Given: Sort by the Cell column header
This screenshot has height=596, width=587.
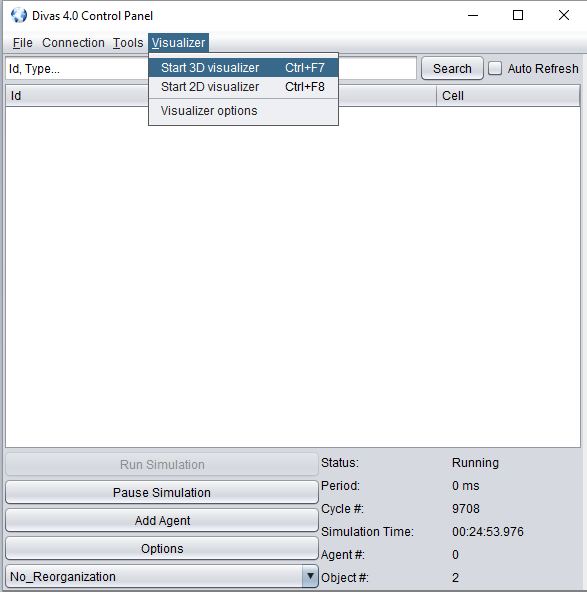Looking at the screenshot, I should [x=508, y=96].
